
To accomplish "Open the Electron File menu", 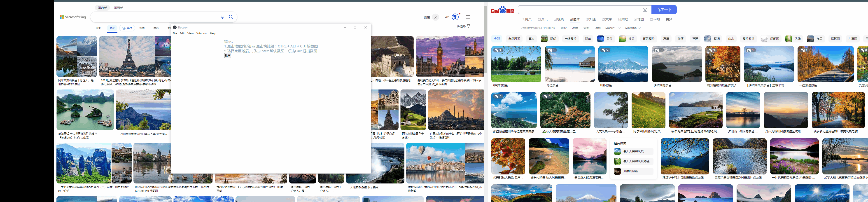I will pos(175,33).
